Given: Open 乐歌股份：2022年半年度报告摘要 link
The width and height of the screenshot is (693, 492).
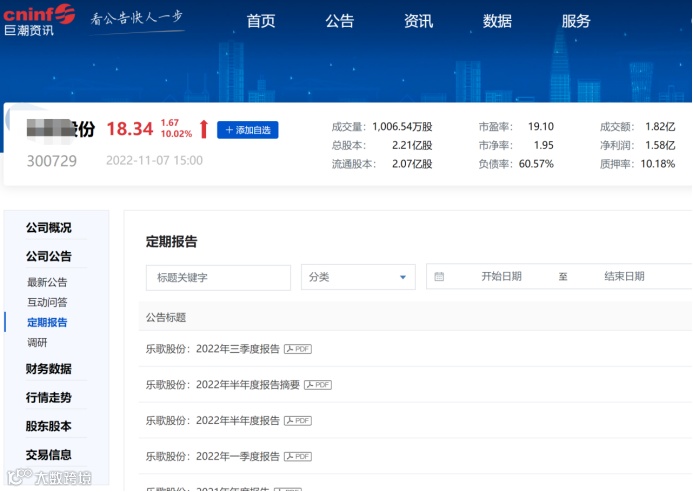Looking at the screenshot, I should (x=223, y=385).
